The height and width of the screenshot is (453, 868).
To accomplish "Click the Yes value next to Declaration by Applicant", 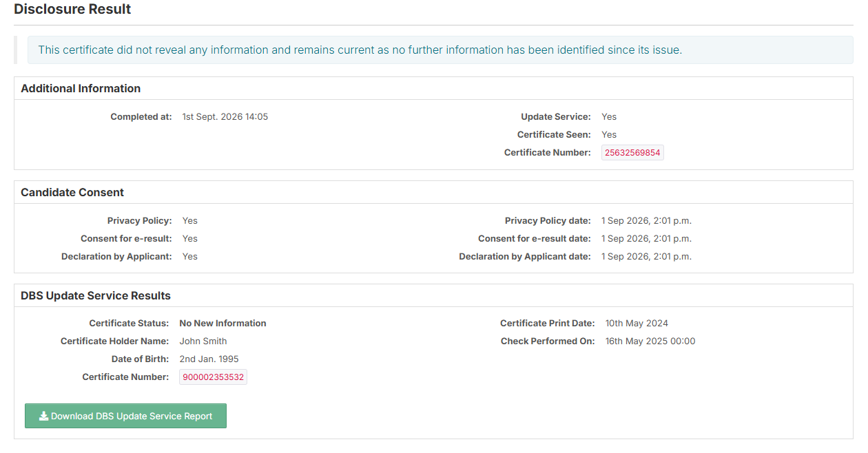I will (190, 257).
